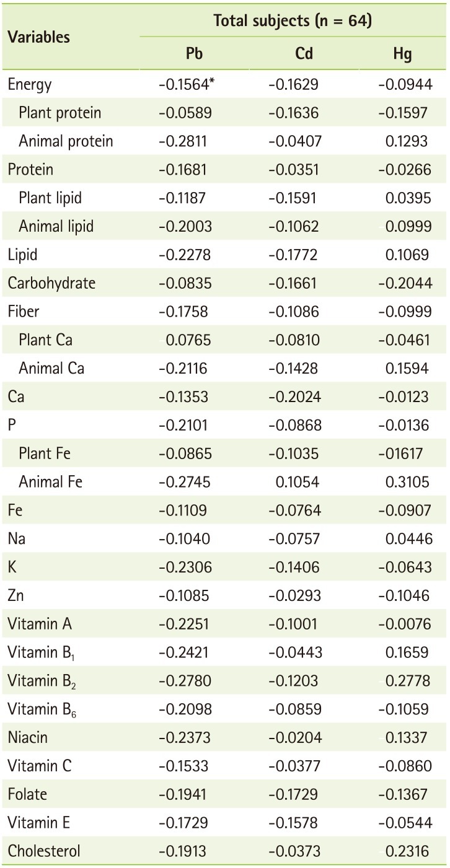Select the Cholesterol row label
Image resolution: width=450 pixels, height=868 pixels.
(x=44, y=851)
